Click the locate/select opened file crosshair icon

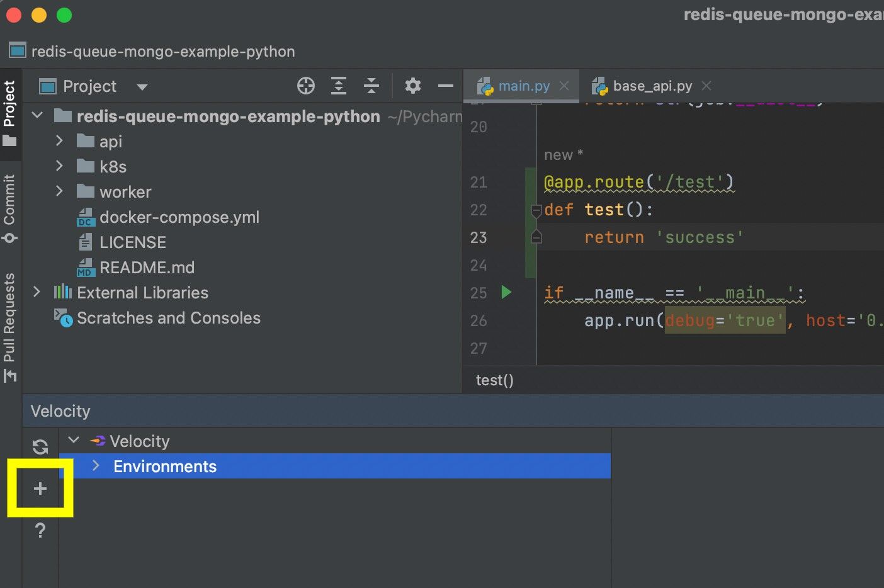point(306,86)
